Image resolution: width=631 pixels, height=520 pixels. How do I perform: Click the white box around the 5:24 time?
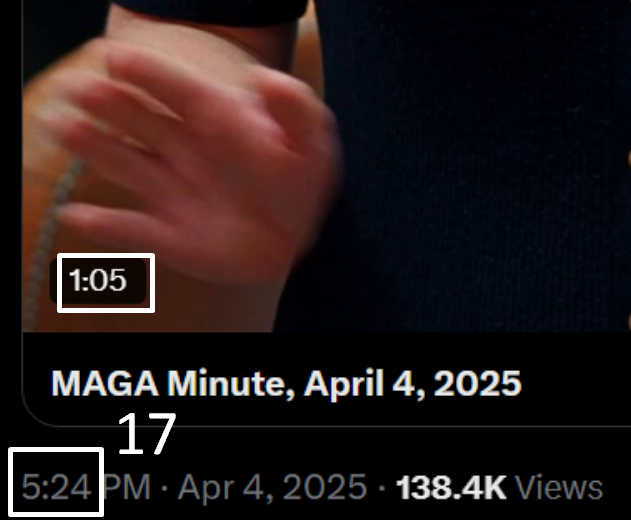tap(56, 482)
